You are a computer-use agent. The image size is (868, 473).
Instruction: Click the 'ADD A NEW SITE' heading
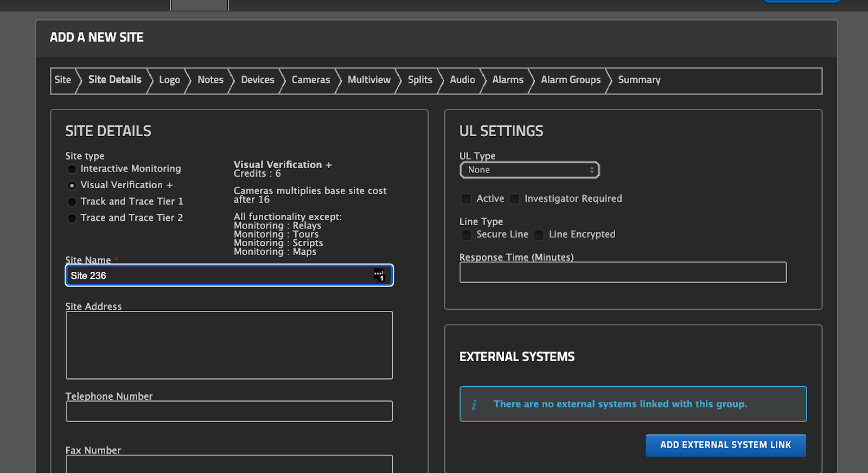[97, 37]
